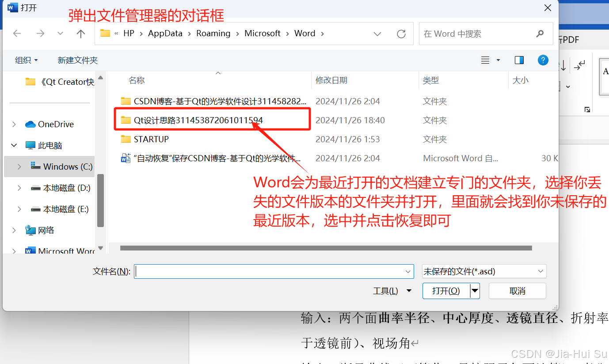Open help with the question mark icon
The height and width of the screenshot is (364, 609).
click(x=543, y=60)
